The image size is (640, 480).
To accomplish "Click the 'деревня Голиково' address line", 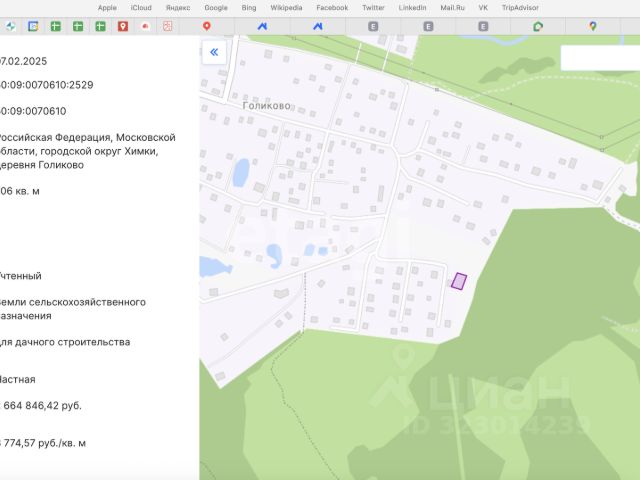I will click(42, 165).
